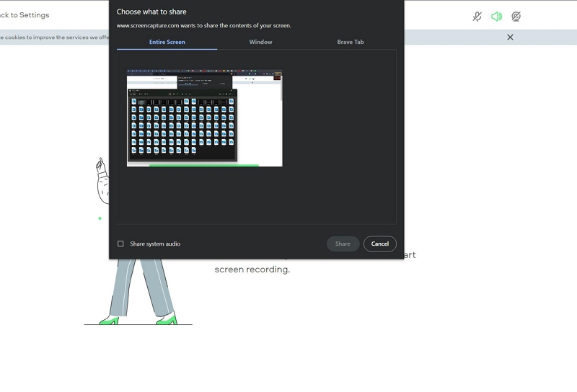Toggle the disabled webcam icon
Image resolution: width=577 pixels, height=392 pixels.
516,17
